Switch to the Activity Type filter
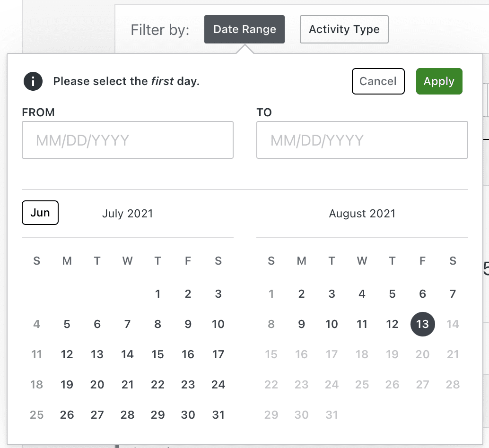 [x=344, y=29]
